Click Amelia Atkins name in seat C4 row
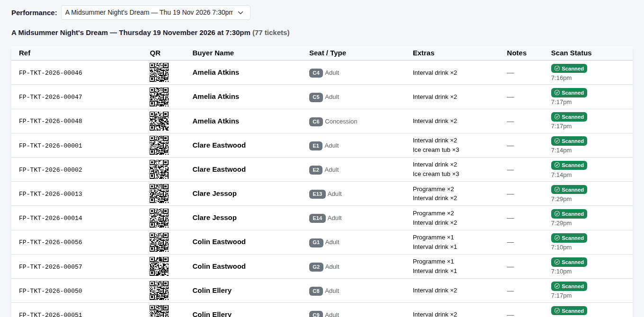 point(215,72)
